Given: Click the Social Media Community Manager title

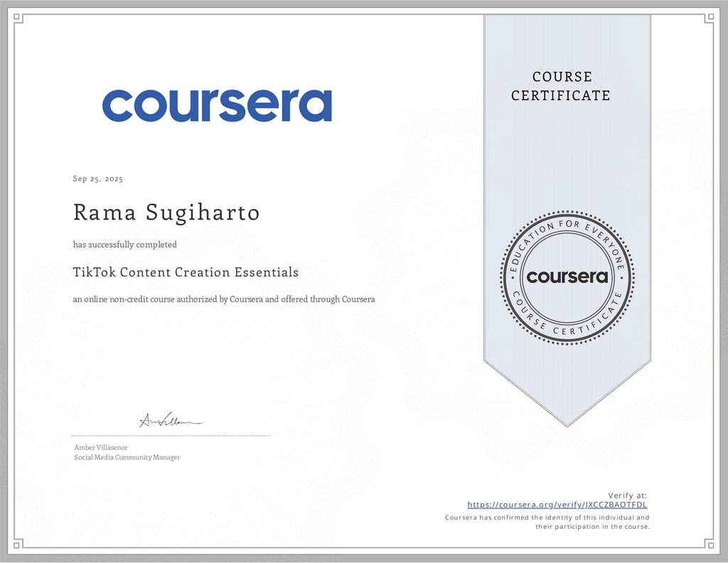Looking at the screenshot, I should [x=127, y=457].
